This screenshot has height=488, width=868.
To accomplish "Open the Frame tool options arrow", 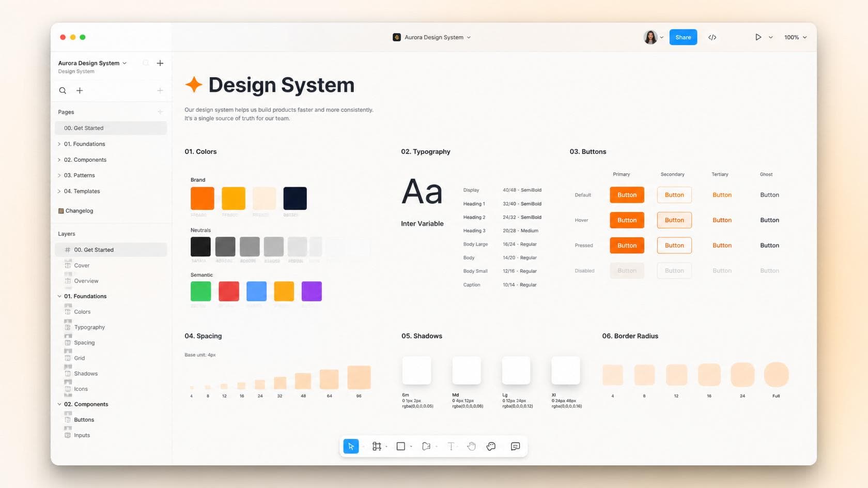I will 386,447.
